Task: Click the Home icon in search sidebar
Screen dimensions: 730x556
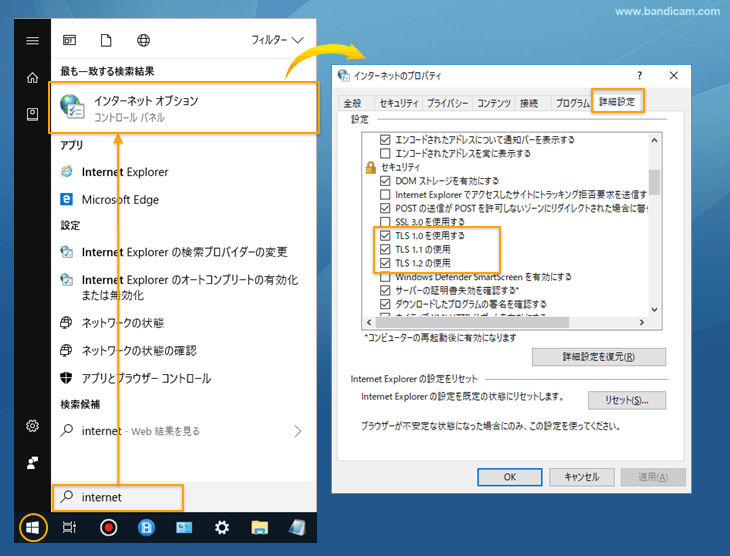Action: click(33, 78)
